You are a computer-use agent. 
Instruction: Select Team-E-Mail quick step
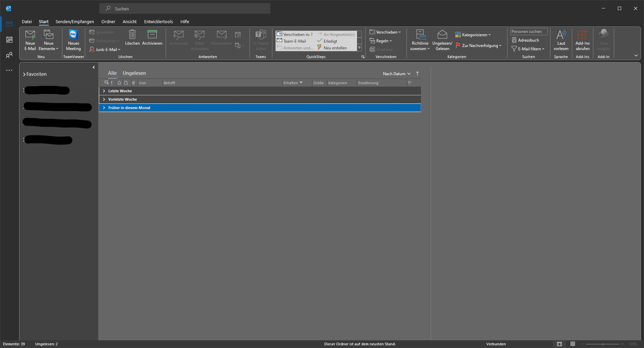[x=291, y=41]
